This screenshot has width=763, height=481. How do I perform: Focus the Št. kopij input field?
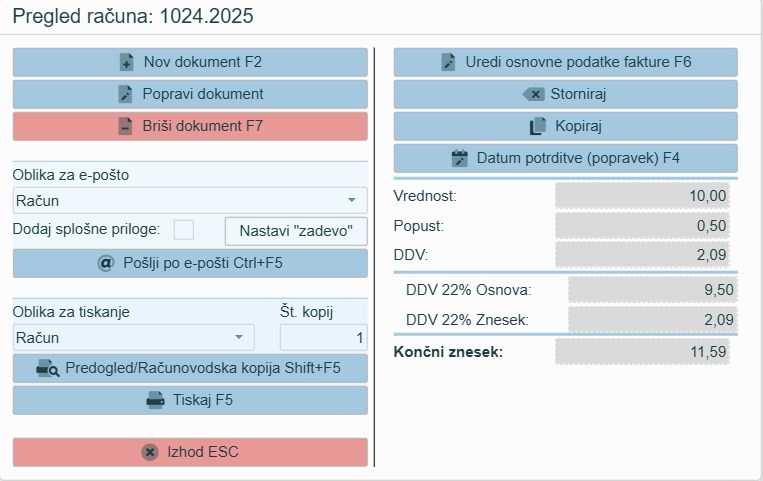(x=323, y=337)
